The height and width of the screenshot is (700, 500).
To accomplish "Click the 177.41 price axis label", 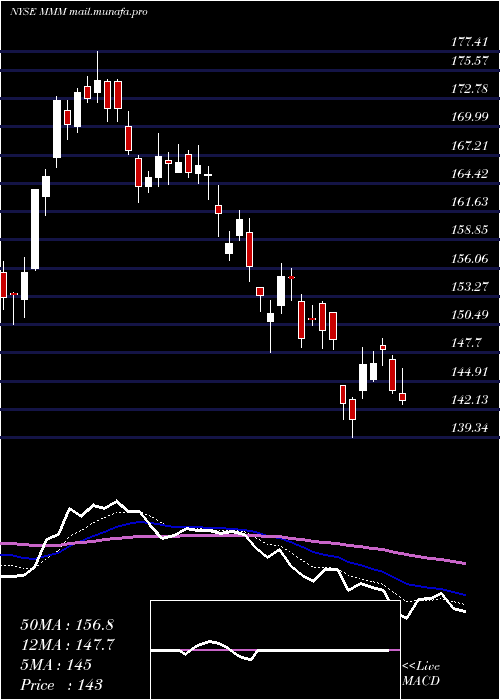I will pyautogui.click(x=469, y=42).
